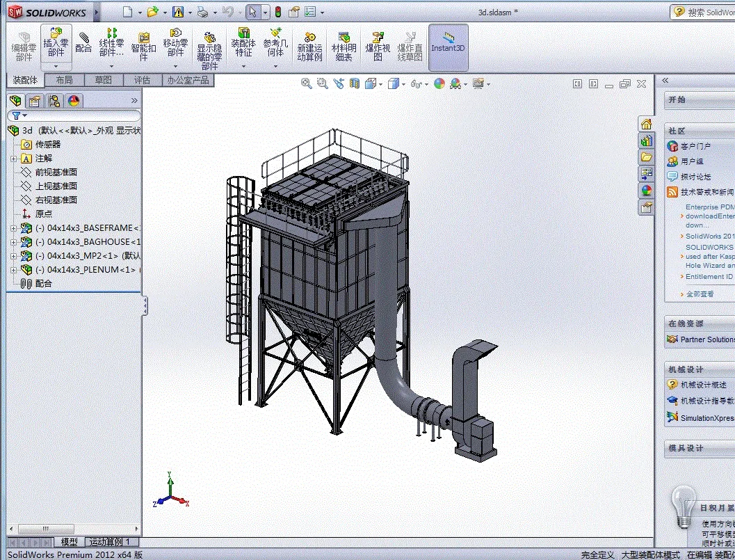Open the DisplayManager tab icon
Viewport: 735px width, 560px height.
tap(74, 101)
